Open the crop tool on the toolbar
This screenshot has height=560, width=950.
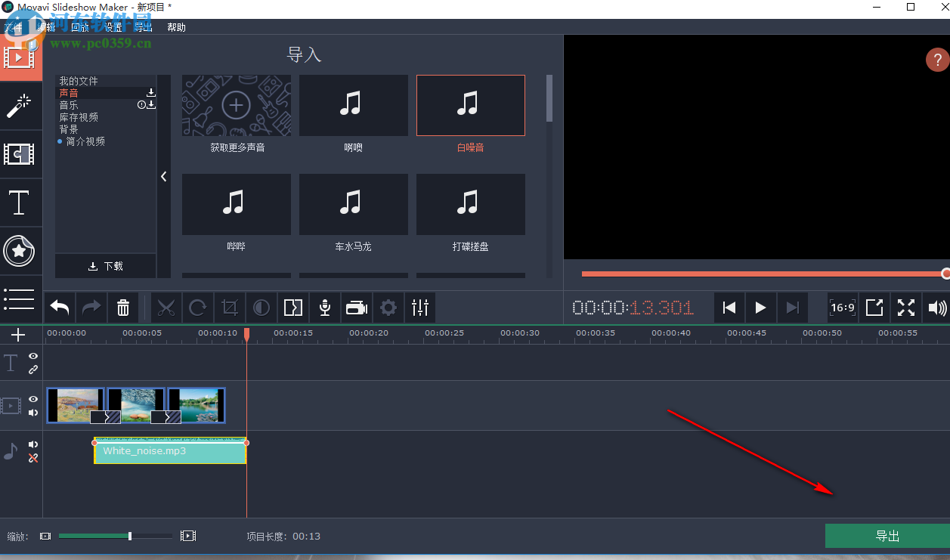(x=229, y=308)
